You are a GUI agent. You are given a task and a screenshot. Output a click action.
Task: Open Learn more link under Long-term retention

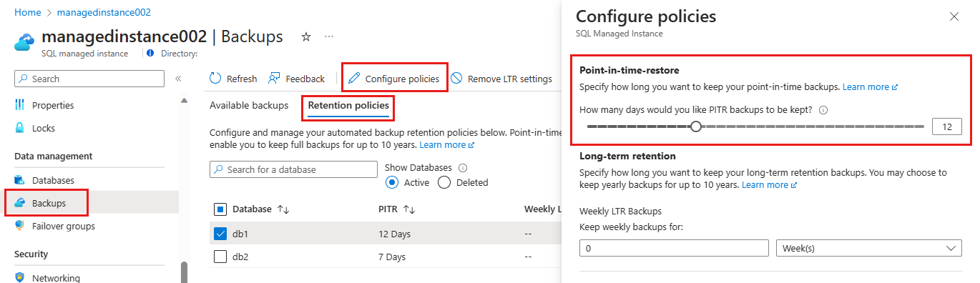click(x=769, y=184)
